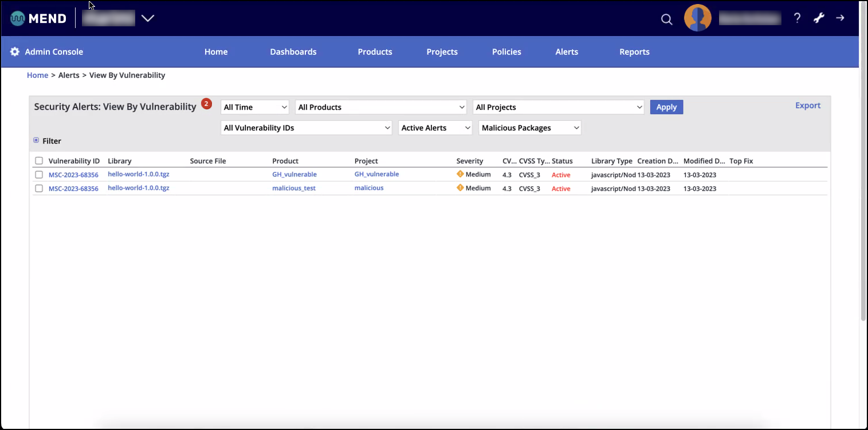Click the Admin Console gear icon
The image size is (868, 430).
click(x=14, y=52)
